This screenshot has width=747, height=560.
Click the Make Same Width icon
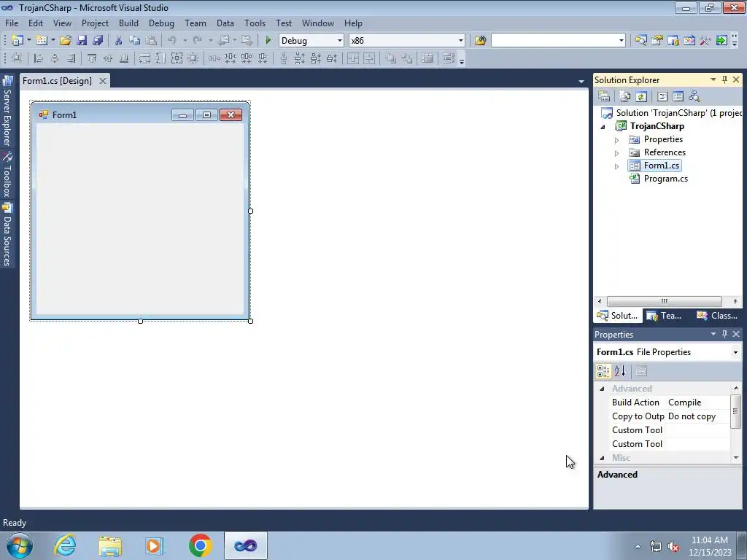[x=144, y=58]
